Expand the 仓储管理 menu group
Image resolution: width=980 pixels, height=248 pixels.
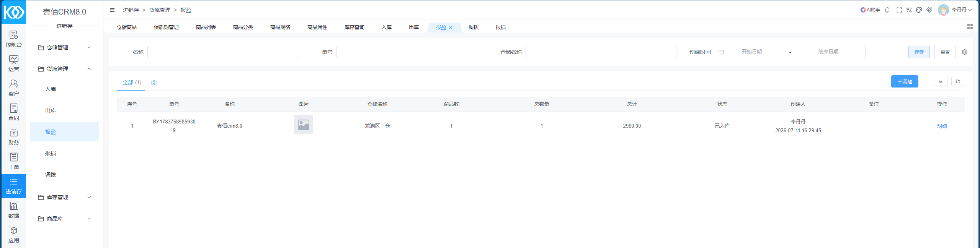tap(64, 47)
